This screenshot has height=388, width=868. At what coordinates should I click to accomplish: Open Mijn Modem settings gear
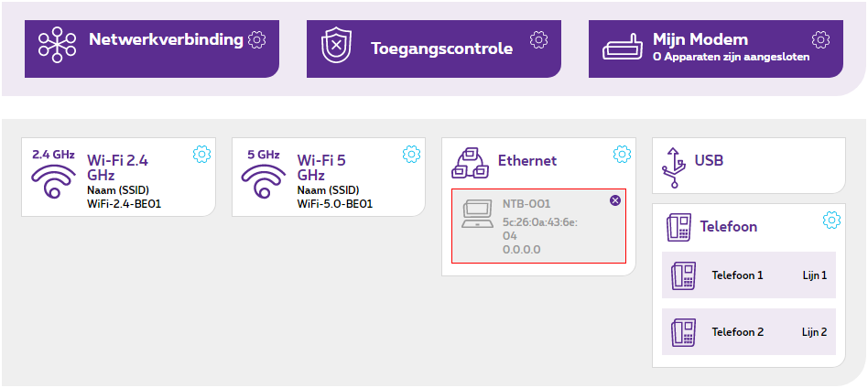[x=820, y=39]
